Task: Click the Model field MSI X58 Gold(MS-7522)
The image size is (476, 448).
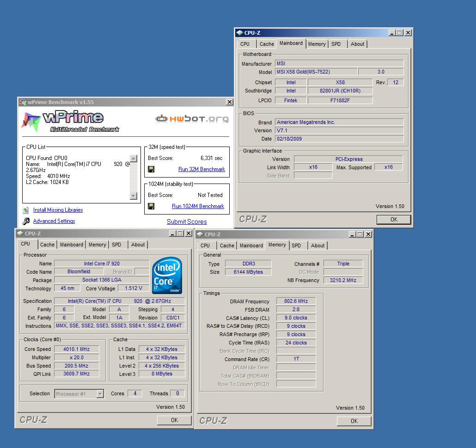Action: [x=316, y=72]
